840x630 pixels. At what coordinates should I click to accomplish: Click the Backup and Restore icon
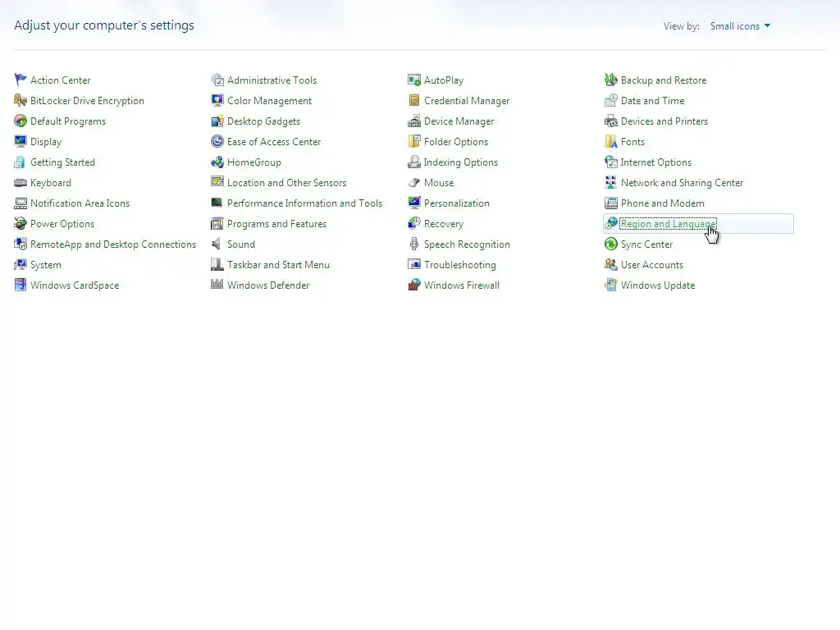point(610,80)
